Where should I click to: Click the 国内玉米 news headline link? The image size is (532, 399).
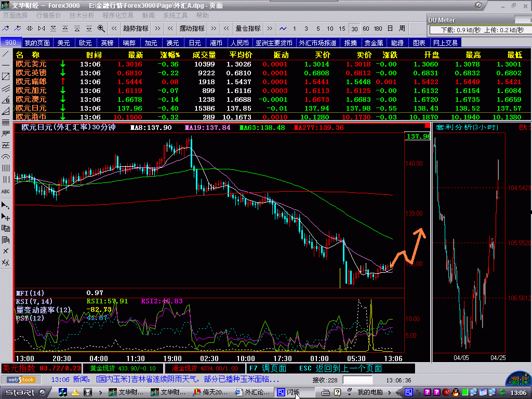pyautogui.click(x=188, y=380)
